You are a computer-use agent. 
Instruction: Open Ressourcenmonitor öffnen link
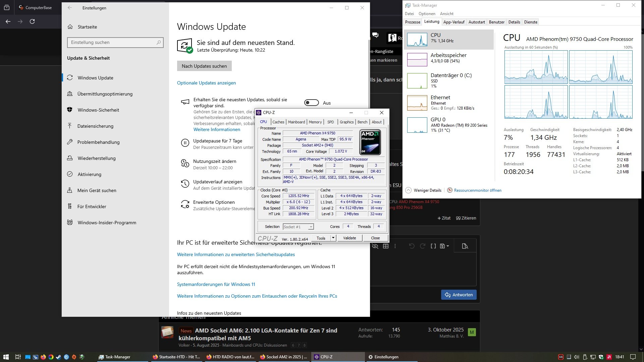tap(478, 190)
